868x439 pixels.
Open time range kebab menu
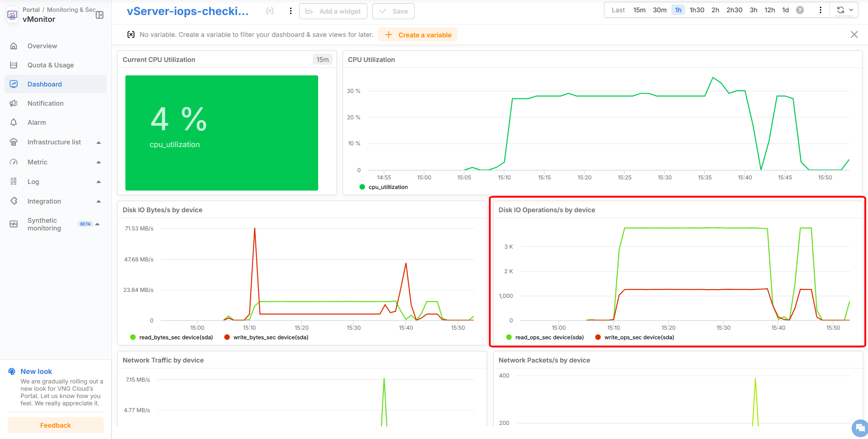[x=820, y=10]
